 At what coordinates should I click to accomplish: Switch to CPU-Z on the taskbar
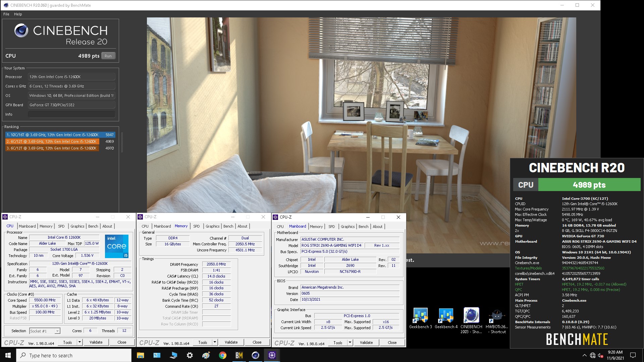(272, 355)
